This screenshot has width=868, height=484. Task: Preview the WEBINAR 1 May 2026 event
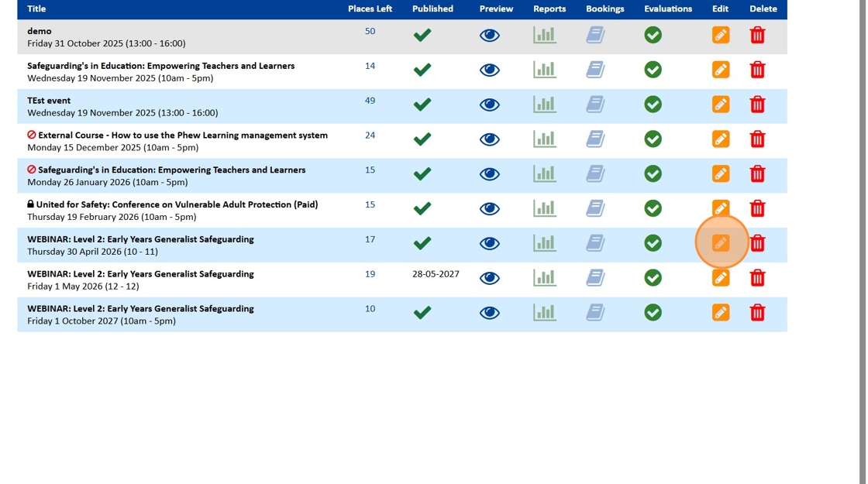[x=489, y=278]
